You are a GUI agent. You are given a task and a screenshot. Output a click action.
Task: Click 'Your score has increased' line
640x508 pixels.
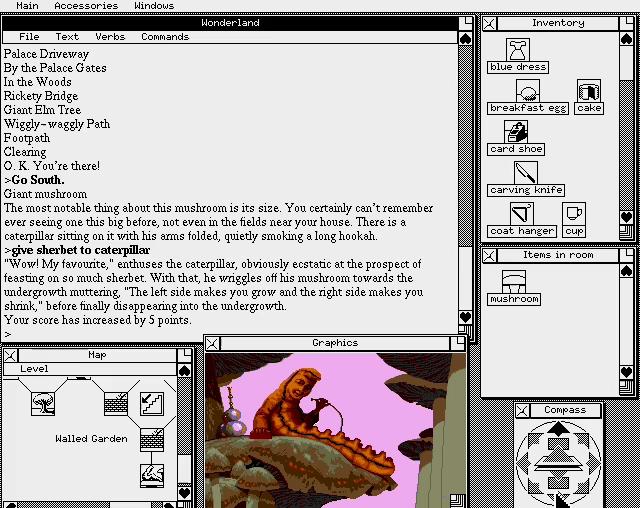pyautogui.click(x=98, y=320)
